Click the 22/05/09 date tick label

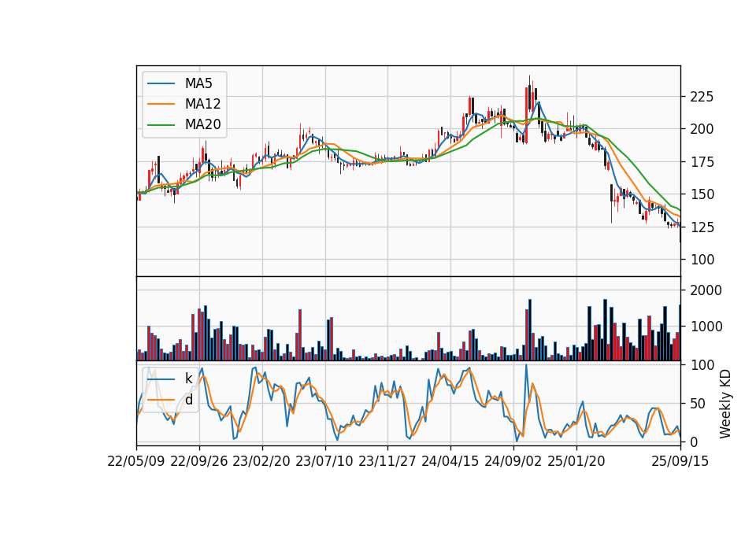coord(136,461)
